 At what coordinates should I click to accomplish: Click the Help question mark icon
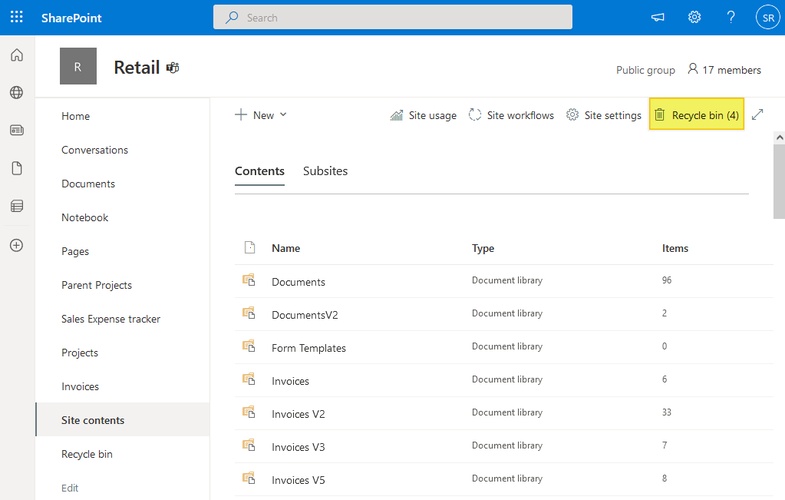point(731,18)
